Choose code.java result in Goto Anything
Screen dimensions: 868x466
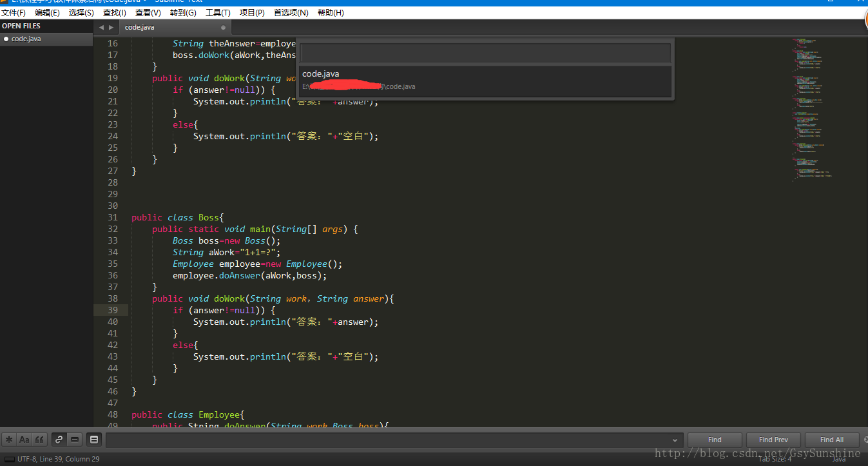tap(486, 80)
